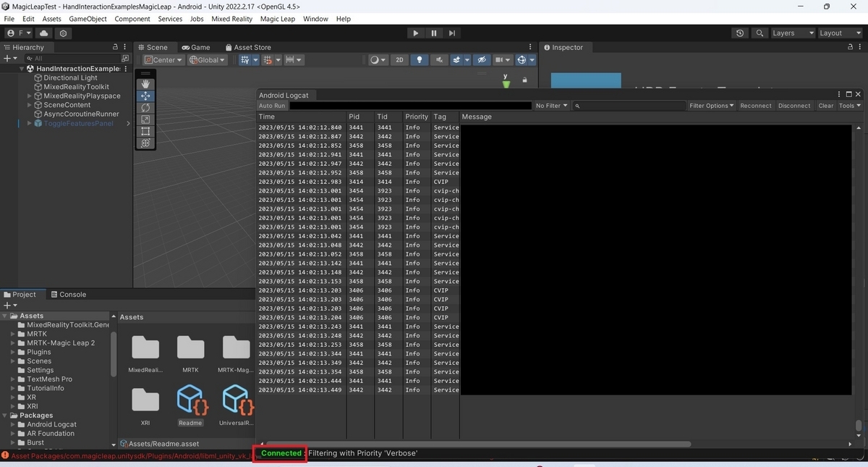This screenshot has height=467, width=868.
Task: Select the Scale tool in Scene toolbar
Action: click(x=145, y=119)
